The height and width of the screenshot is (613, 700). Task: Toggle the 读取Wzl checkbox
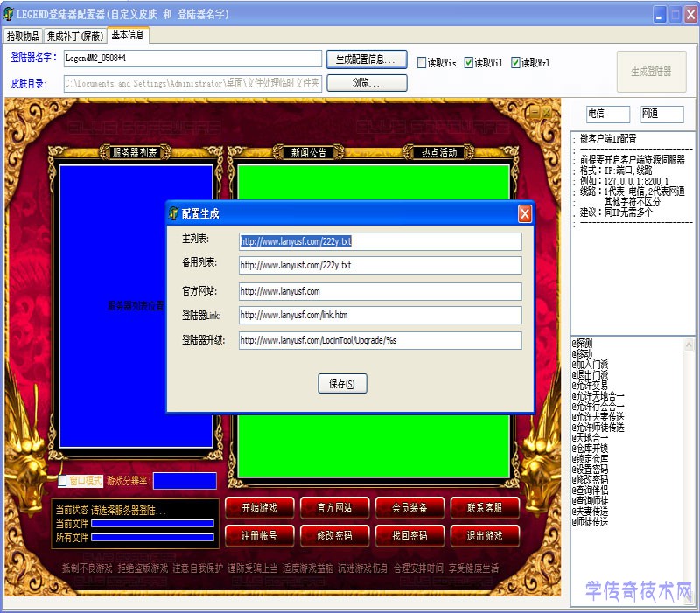click(x=516, y=63)
